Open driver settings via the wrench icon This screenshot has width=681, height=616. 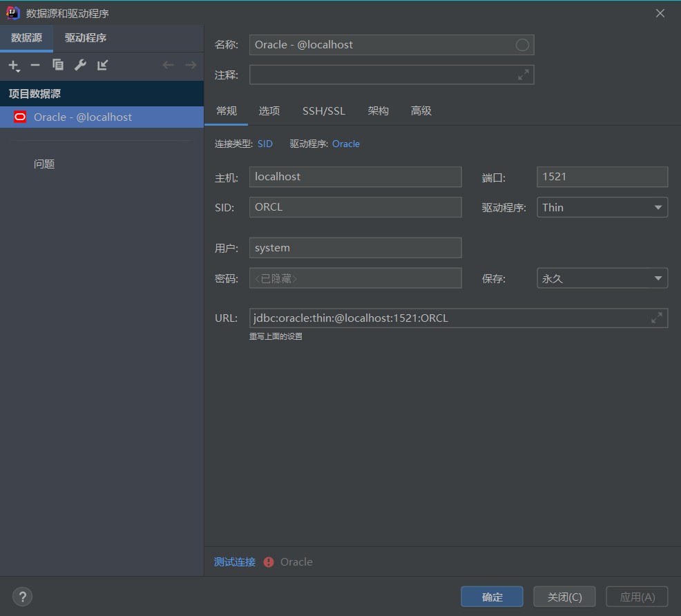(x=80, y=66)
